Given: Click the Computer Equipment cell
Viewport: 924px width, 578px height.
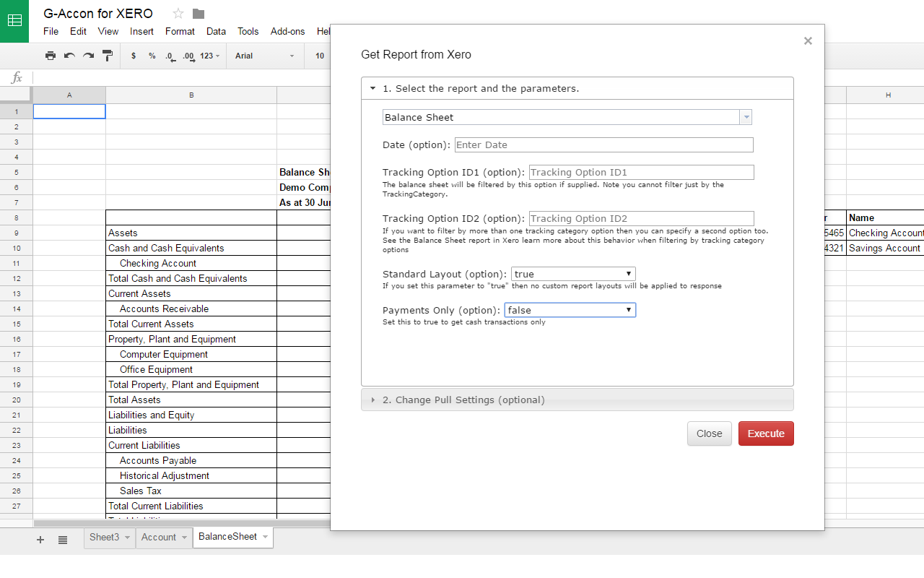Looking at the screenshot, I should pos(191,354).
